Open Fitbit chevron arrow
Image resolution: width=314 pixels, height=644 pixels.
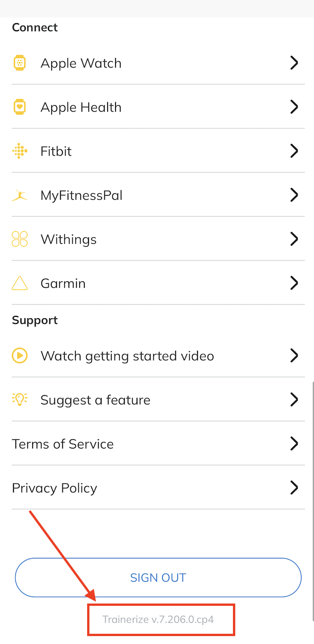tap(294, 151)
